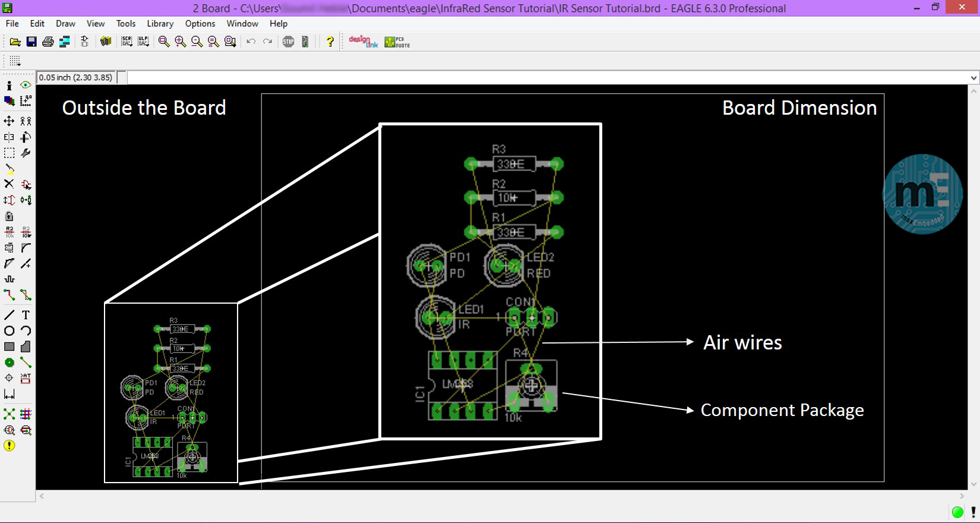This screenshot has width=980, height=523.
Task: Choose the Rectangle tool
Action: tap(9, 346)
